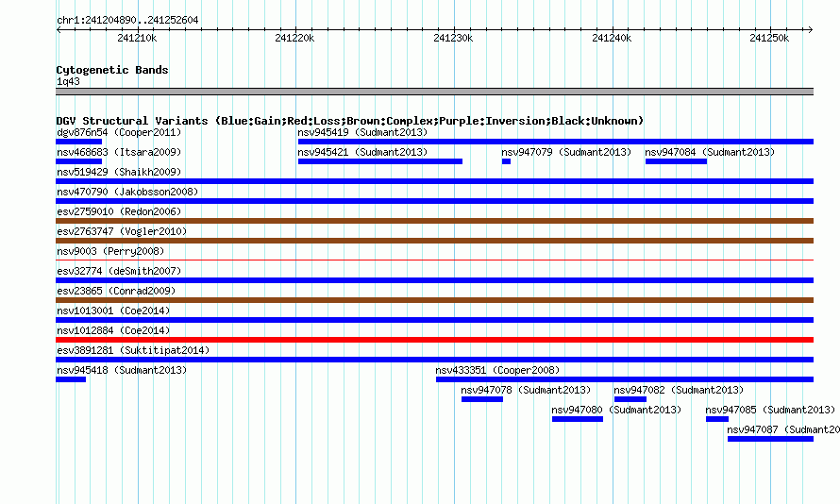Image resolution: width=840 pixels, height=504 pixels.
Task: Open the nsv945419 (Sudmant2013) variant label
Action: coord(362,132)
